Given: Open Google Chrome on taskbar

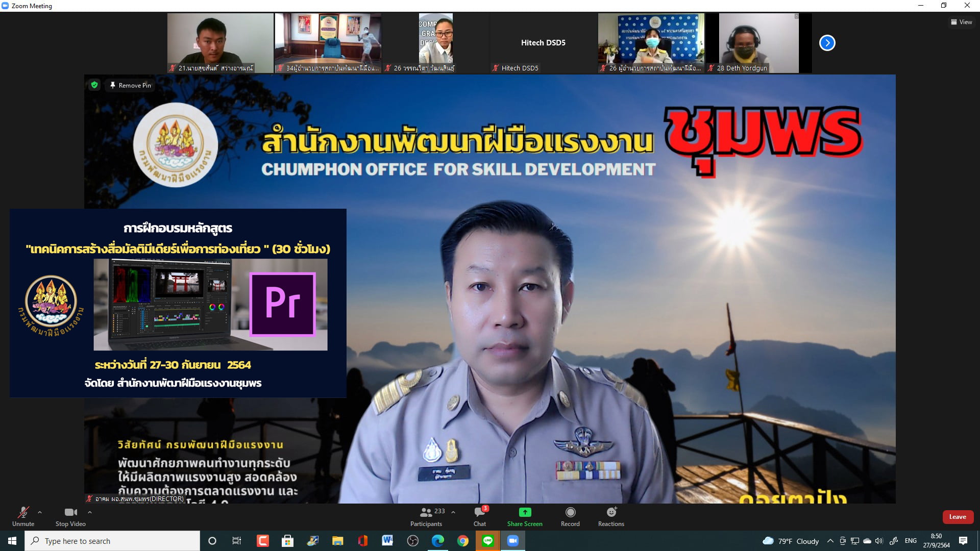Looking at the screenshot, I should point(462,541).
